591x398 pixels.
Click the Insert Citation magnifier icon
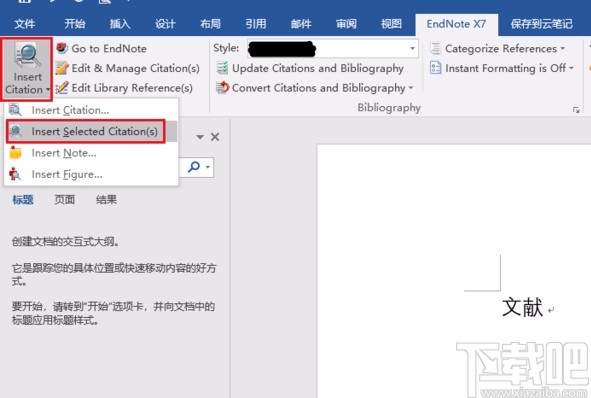click(27, 55)
